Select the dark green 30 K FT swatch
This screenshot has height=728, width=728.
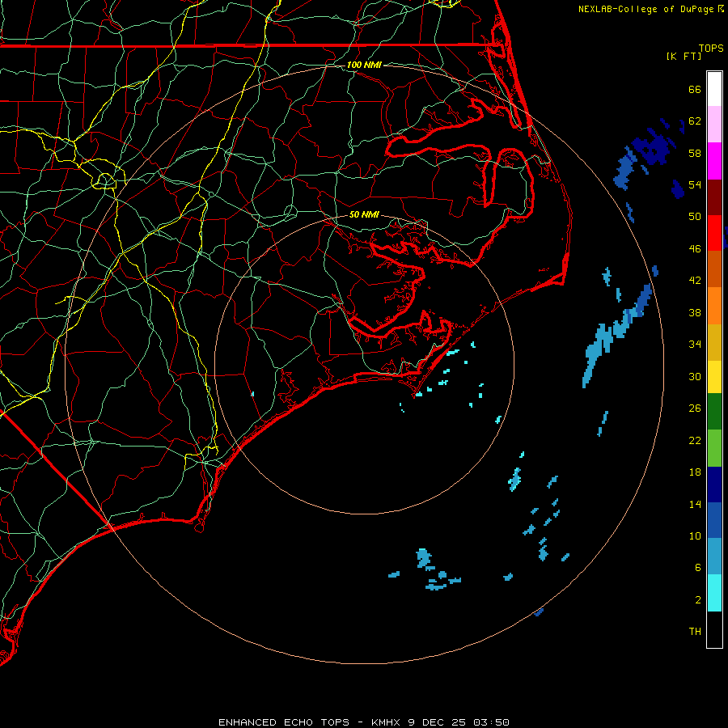tap(714, 412)
